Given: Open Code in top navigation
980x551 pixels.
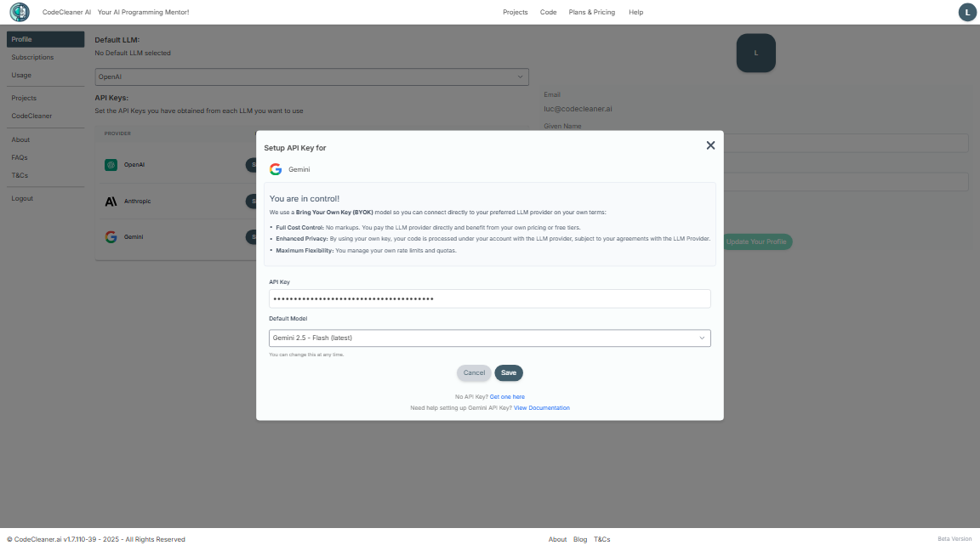Looking at the screenshot, I should 548,12.
